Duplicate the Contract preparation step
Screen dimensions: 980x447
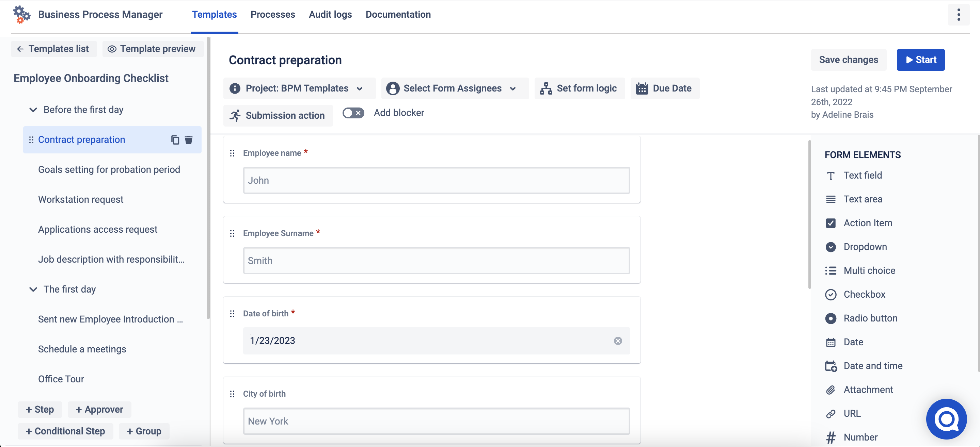click(175, 140)
